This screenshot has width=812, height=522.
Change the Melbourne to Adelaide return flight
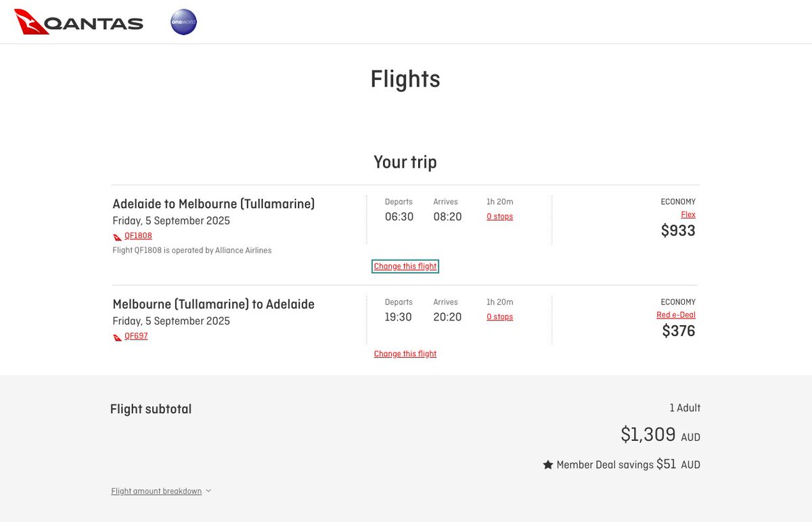[x=405, y=354]
